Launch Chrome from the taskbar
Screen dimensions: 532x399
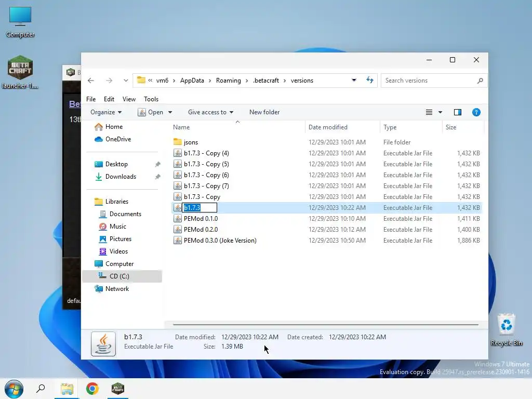(x=92, y=389)
